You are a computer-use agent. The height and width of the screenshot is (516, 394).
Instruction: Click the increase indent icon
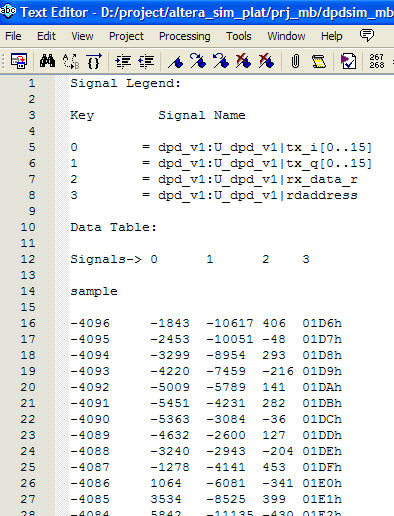coord(123,61)
